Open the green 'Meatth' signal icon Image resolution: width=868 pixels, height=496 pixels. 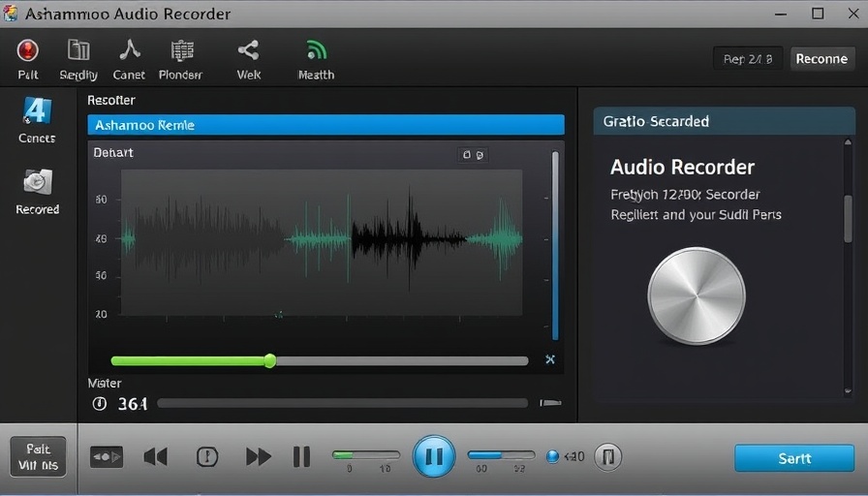click(316, 50)
